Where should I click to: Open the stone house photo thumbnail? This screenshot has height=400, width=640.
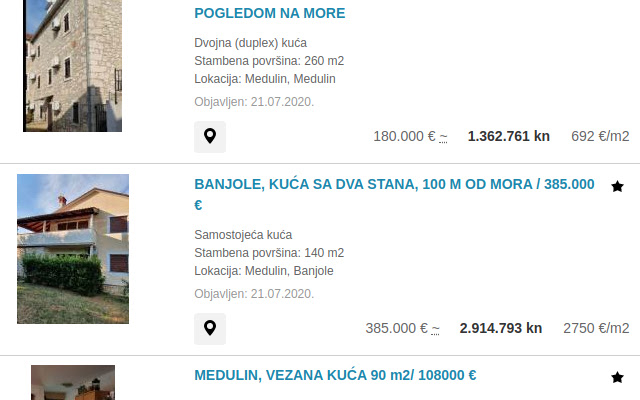coord(73,66)
